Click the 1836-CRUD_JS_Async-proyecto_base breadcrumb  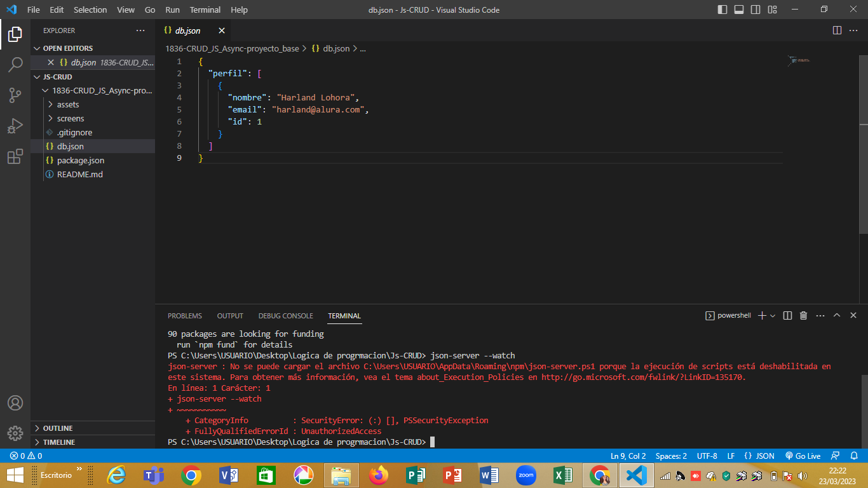[x=232, y=48]
